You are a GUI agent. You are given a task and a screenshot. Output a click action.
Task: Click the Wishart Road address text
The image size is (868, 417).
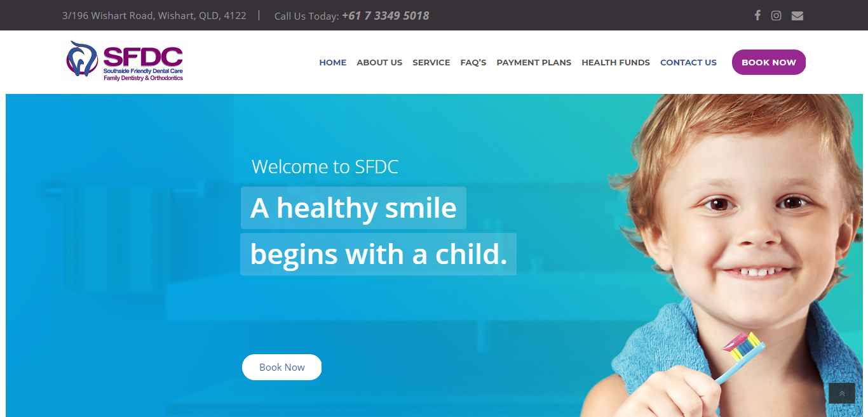154,16
